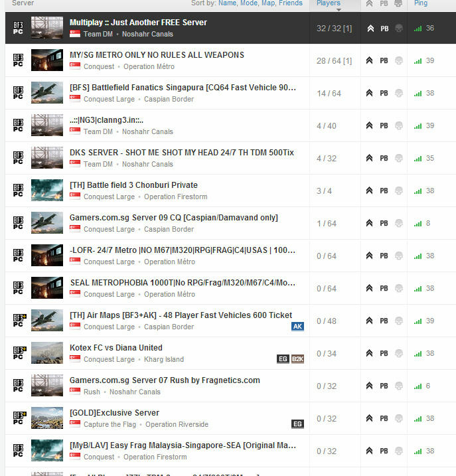
Task: Select the DKS SERVER SHOT ME server
Action: pos(230,158)
